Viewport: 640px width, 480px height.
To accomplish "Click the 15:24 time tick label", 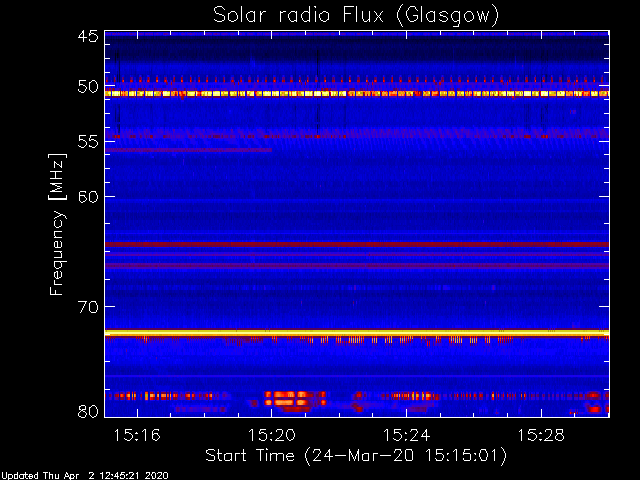I will click(x=407, y=435).
